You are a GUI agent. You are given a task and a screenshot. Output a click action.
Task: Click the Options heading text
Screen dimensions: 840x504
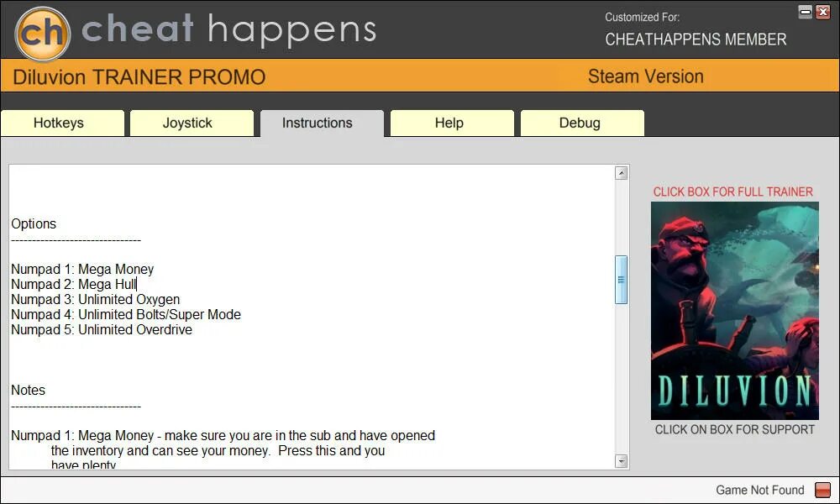(x=34, y=224)
